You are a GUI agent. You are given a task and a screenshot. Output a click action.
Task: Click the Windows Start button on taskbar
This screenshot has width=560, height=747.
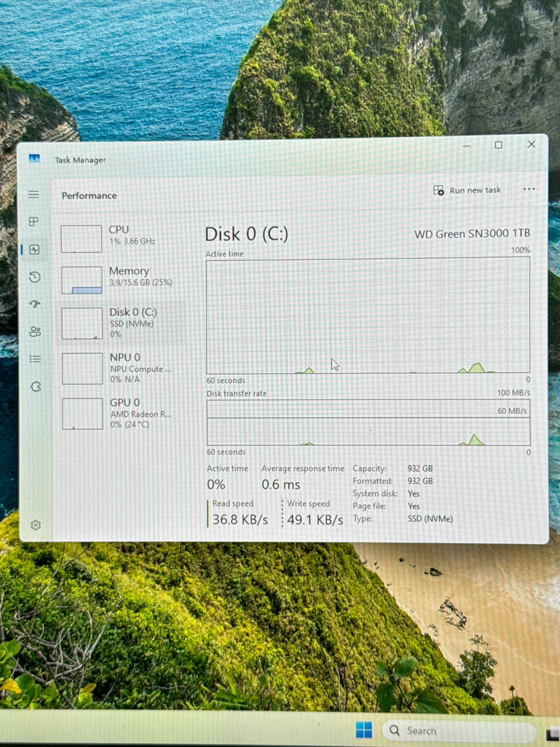click(x=364, y=729)
